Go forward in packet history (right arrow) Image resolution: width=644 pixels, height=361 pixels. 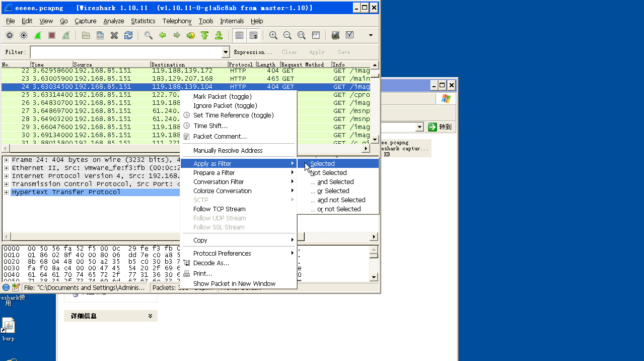177,35
